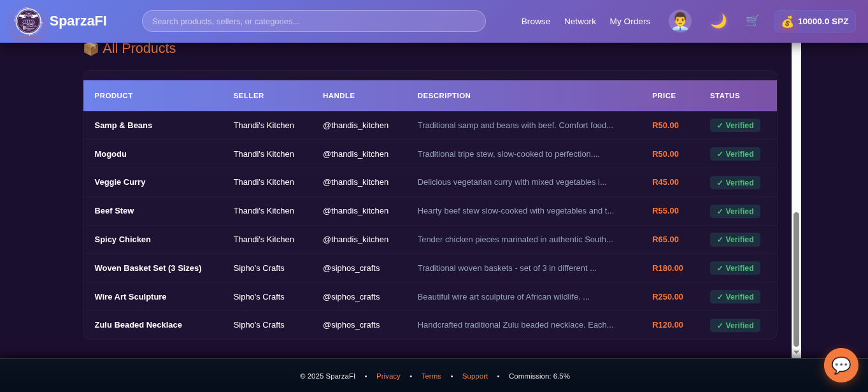The height and width of the screenshot is (392, 868).
Task: Toggle dark mode with the moon icon
Action: click(718, 21)
